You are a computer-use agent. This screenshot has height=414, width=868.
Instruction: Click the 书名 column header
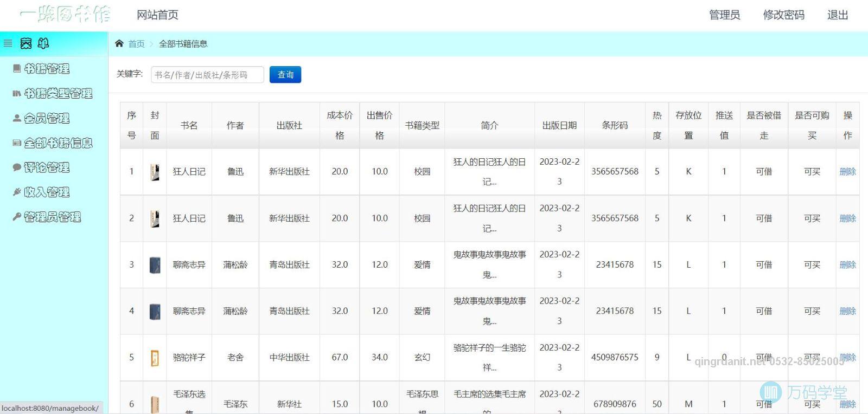click(189, 125)
